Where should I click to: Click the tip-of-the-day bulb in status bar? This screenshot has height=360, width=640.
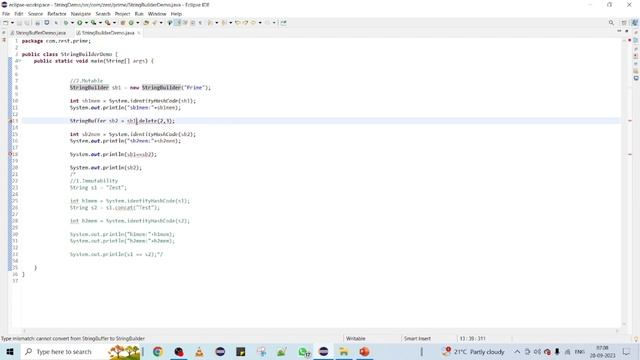click(636, 339)
